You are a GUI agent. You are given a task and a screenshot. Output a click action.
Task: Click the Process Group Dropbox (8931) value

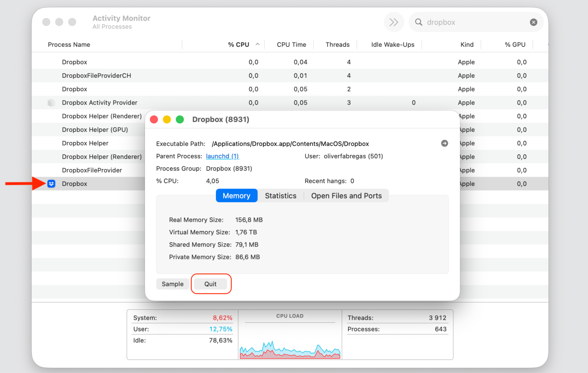pos(229,168)
